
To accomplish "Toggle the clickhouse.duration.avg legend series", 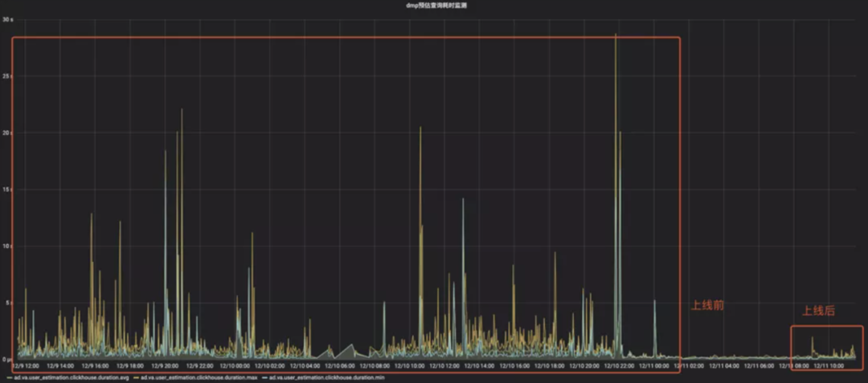I will 72,377.
